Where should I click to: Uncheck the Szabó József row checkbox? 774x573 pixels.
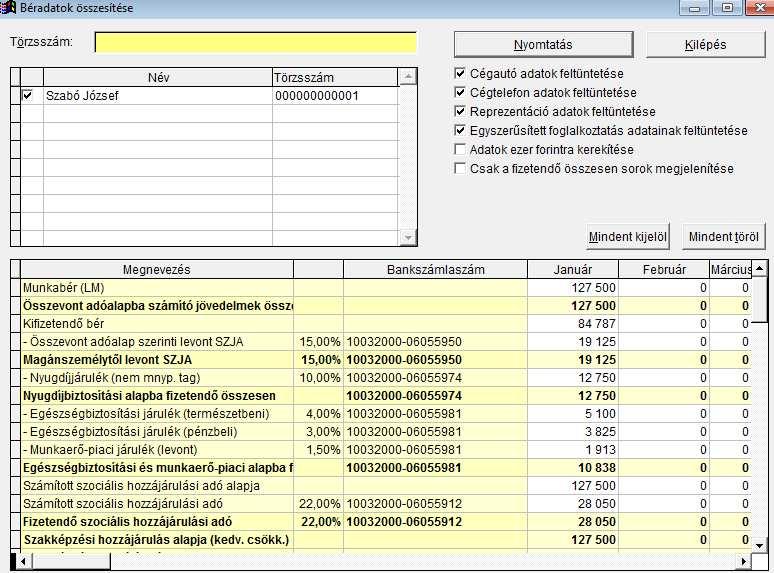(x=28, y=95)
